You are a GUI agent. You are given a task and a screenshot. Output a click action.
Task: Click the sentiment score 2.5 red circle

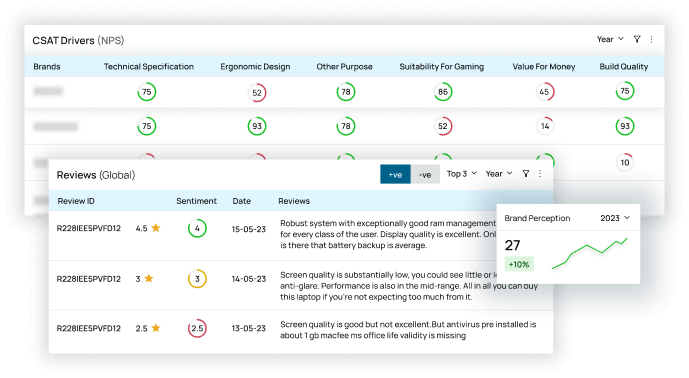pos(197,328)
